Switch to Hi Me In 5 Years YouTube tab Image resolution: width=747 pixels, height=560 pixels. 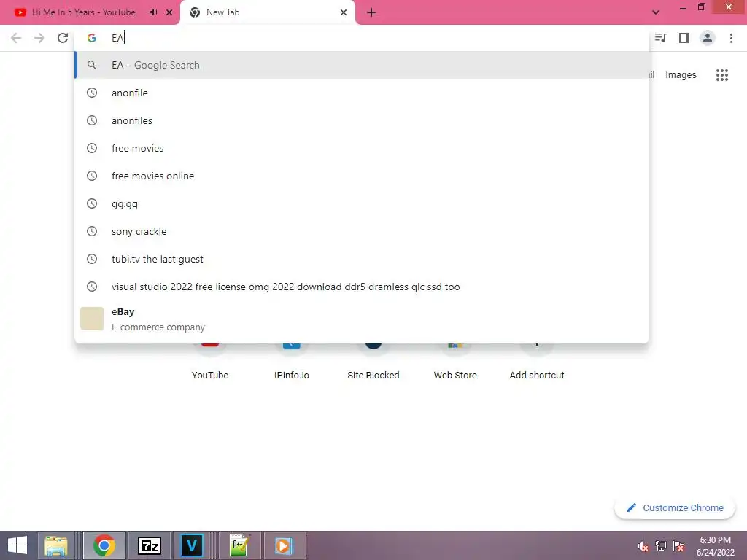point(83,12)
